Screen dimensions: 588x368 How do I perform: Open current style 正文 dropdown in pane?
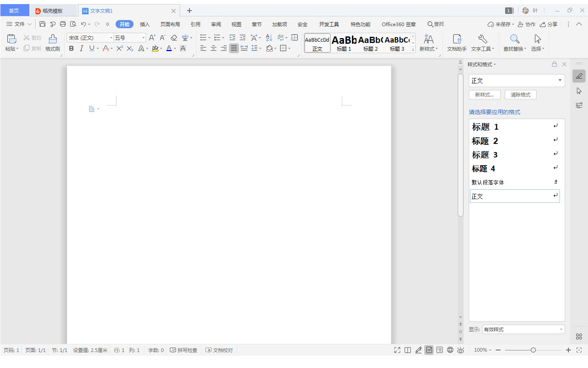coord(560,80)
